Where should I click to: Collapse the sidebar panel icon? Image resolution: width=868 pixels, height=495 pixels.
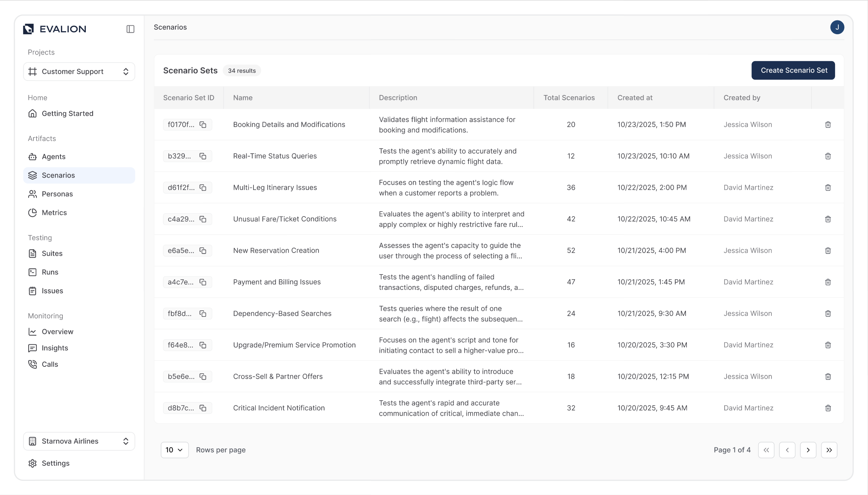coord(130,29)
